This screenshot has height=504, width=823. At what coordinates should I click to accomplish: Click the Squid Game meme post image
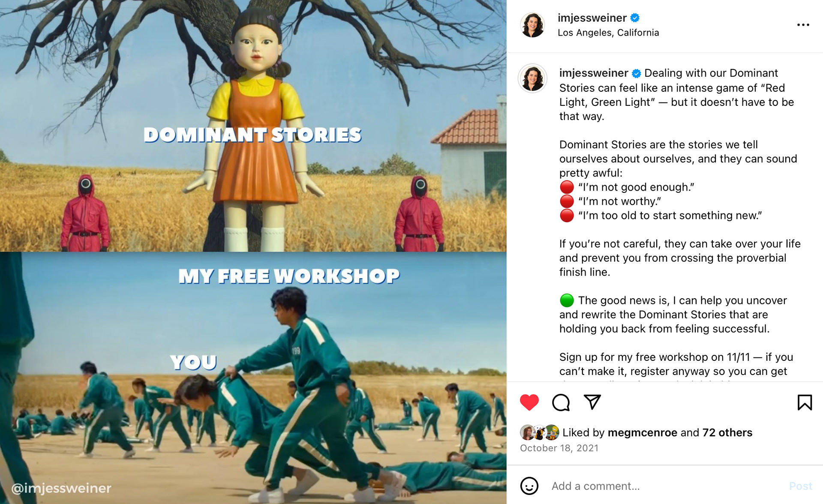click(253, 252)
